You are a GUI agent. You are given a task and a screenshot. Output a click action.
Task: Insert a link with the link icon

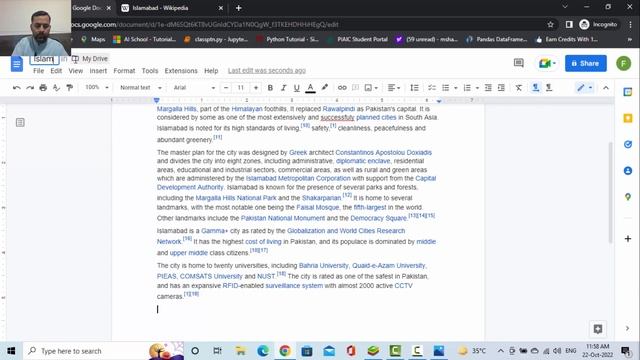click(x=342, y=88)
